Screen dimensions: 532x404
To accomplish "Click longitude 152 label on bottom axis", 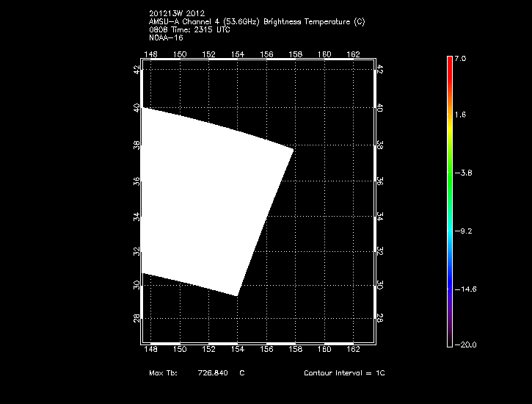I will pos(208,350).
